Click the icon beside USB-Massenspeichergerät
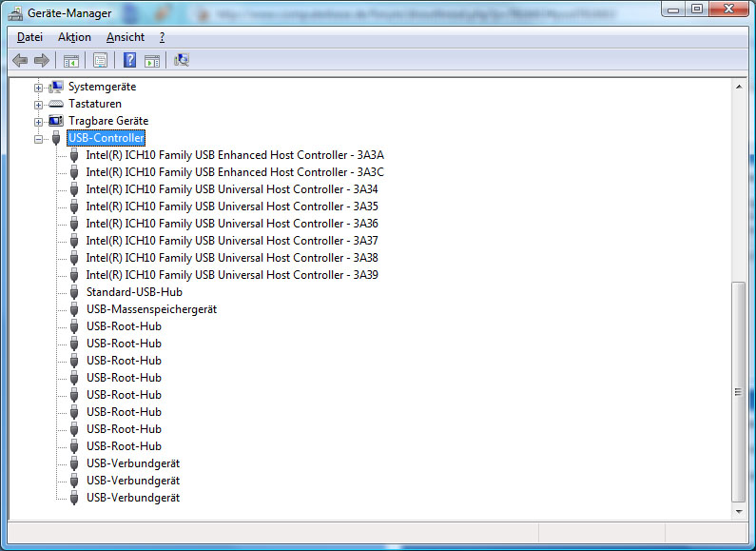Viewport: 756px width, 551px height. point(74,309)
